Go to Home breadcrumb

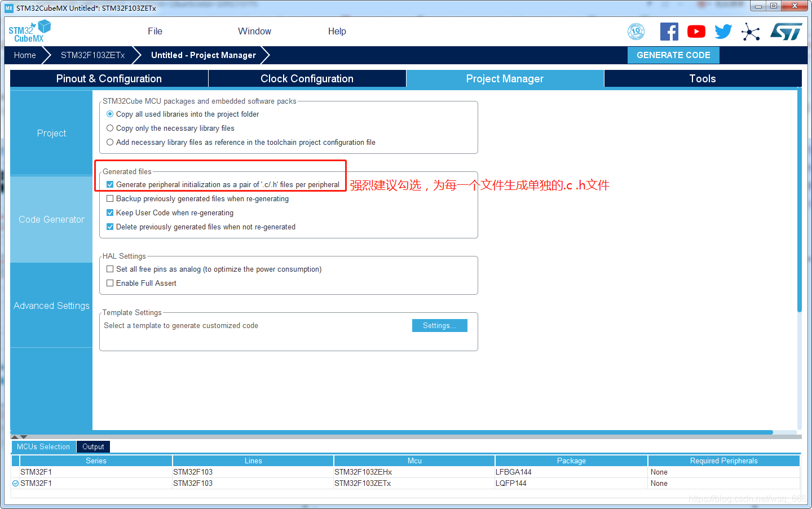pyautogui.click(x=25, y=55)
